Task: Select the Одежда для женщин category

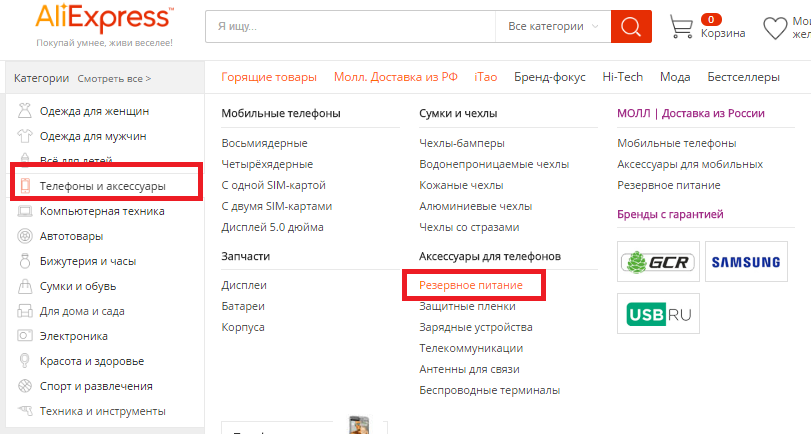Action: coord(94,111)
